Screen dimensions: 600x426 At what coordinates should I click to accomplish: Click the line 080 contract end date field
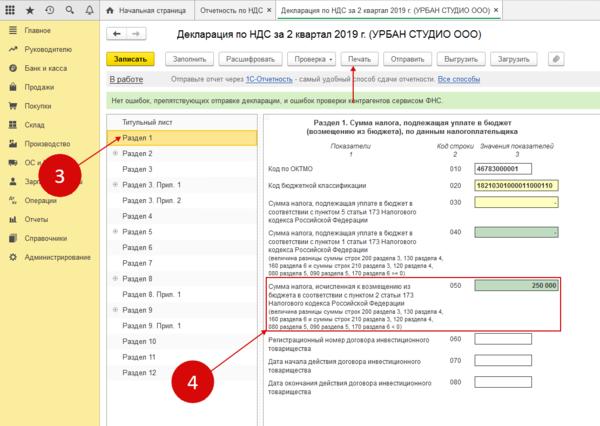[503, 382]
